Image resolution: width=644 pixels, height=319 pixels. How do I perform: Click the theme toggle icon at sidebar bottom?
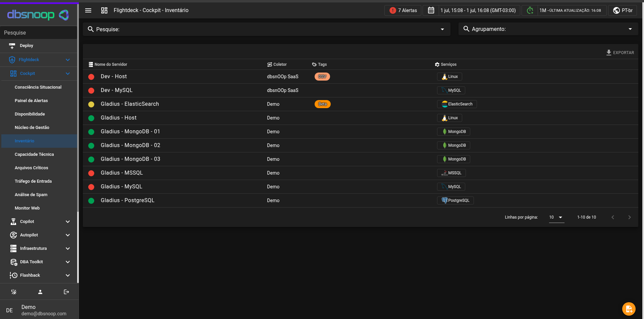[x=14, y=292]
